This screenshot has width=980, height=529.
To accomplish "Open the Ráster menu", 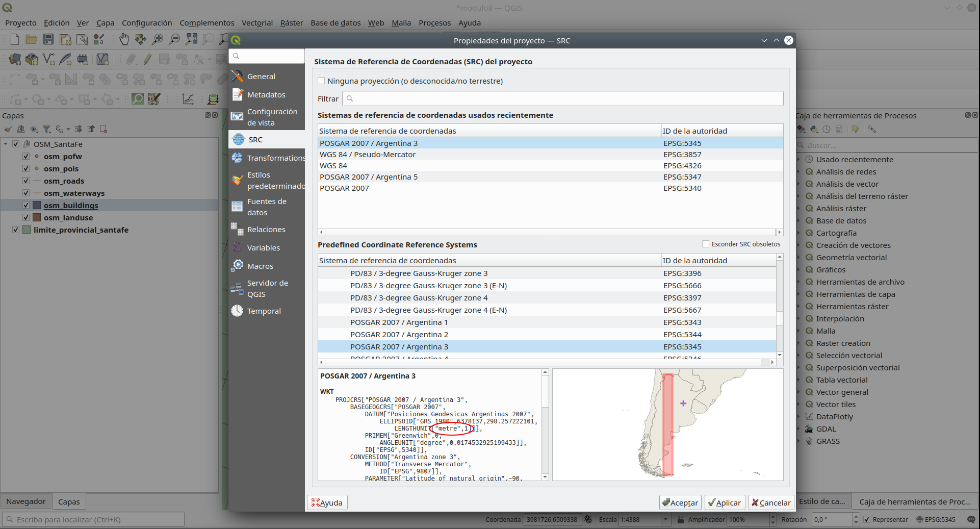I will point(292,22).
